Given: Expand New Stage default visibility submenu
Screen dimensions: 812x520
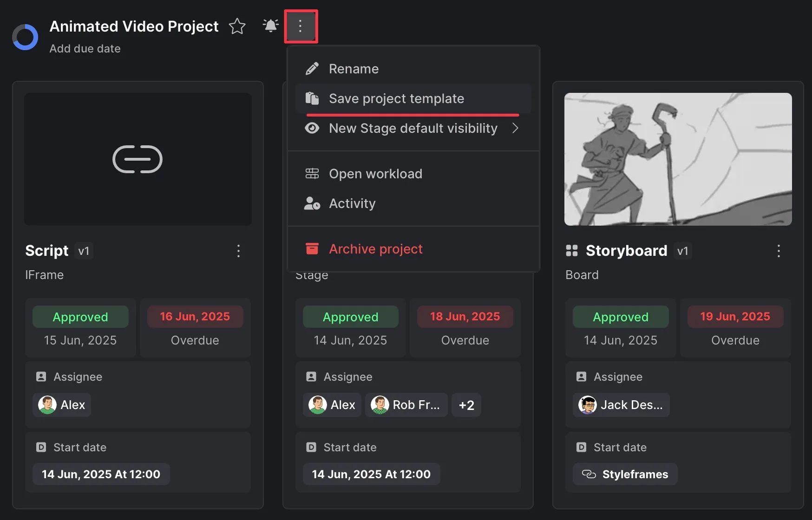Looking at the screenshot, I should [516, 128].
